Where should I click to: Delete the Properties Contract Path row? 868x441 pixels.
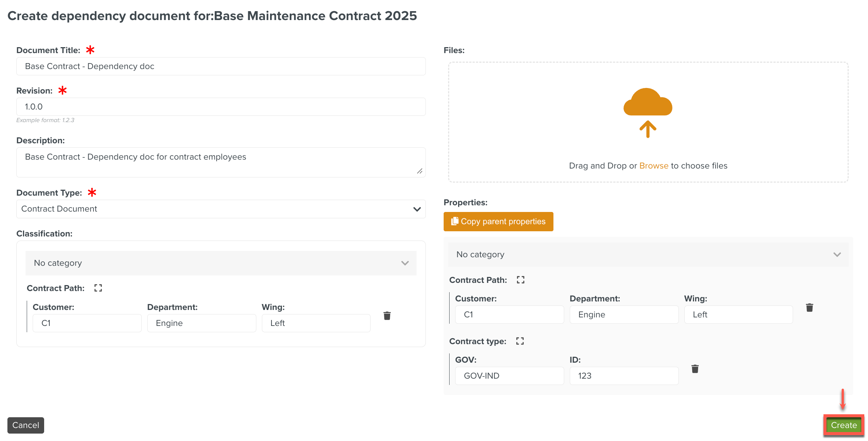pos(809,307)
